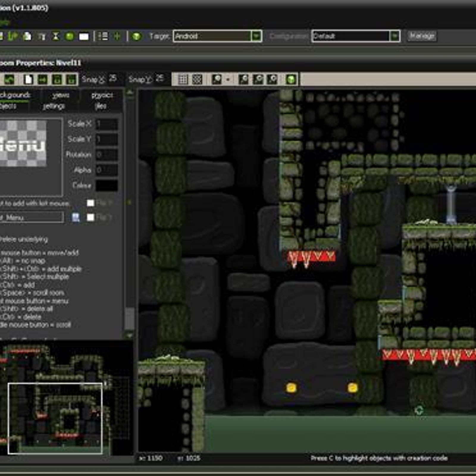Switch to the settings tab

(x=54, y=106)
